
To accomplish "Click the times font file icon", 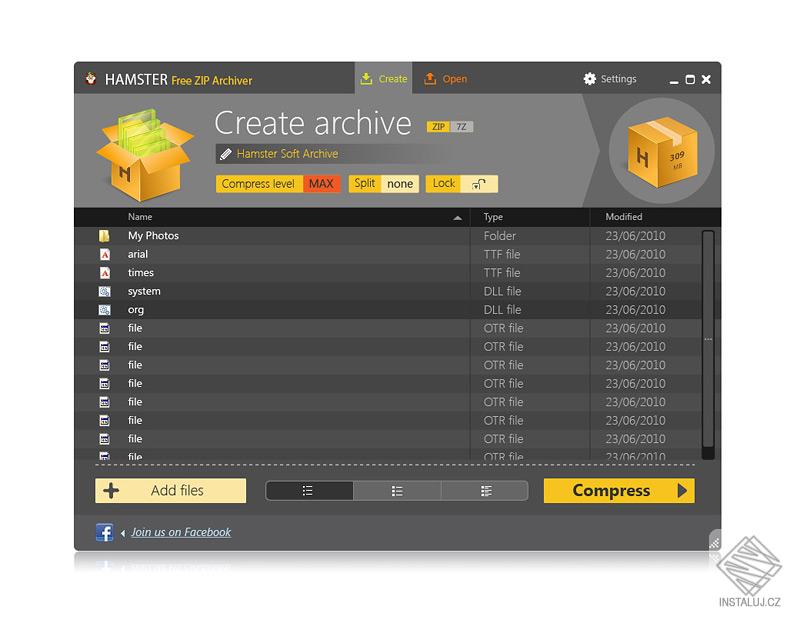I will 105,273.
